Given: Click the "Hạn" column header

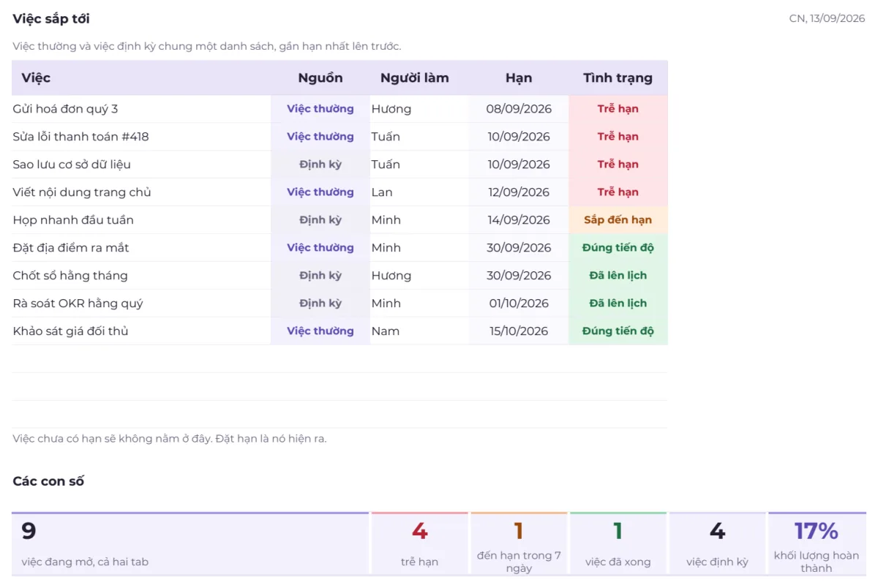Looking at the screenshot, I should (x=519, y=78).
